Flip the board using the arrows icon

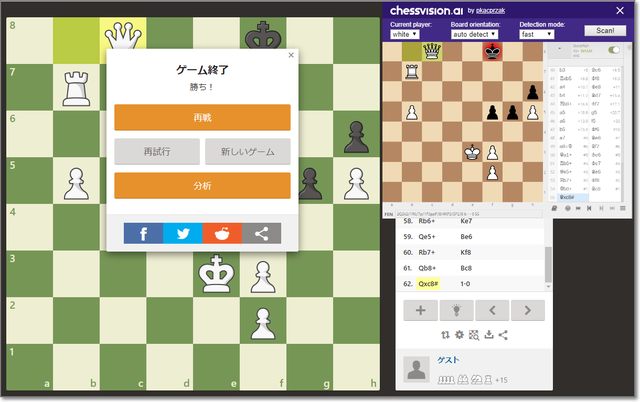tap(445, 335)
